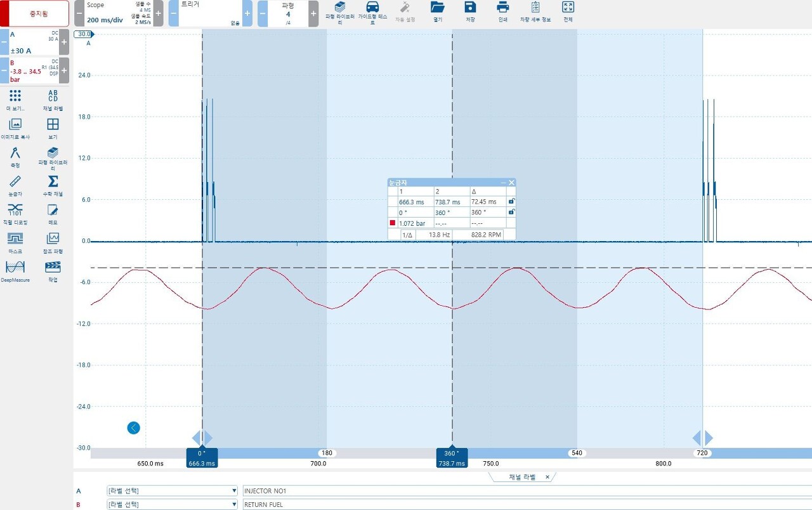
Task: Minimize the 눈금자 ruler window
Action: coord(504,183)
